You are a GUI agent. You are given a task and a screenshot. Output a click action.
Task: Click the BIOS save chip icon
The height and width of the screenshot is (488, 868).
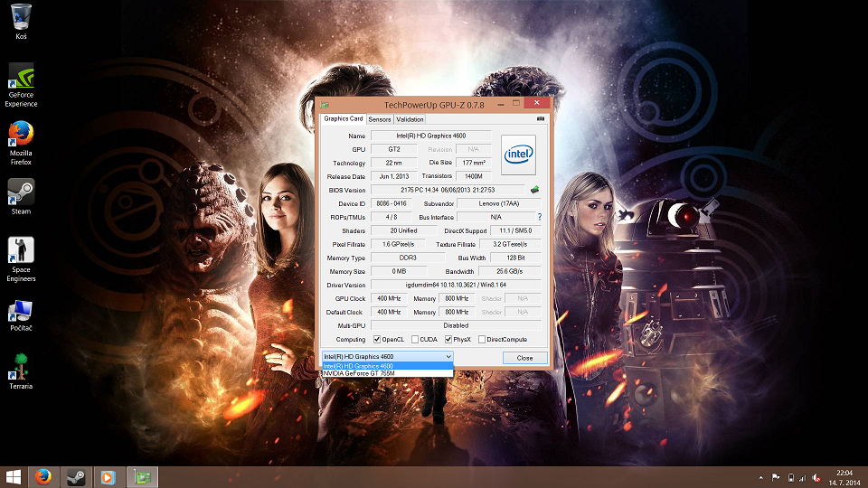coord(534,190)
